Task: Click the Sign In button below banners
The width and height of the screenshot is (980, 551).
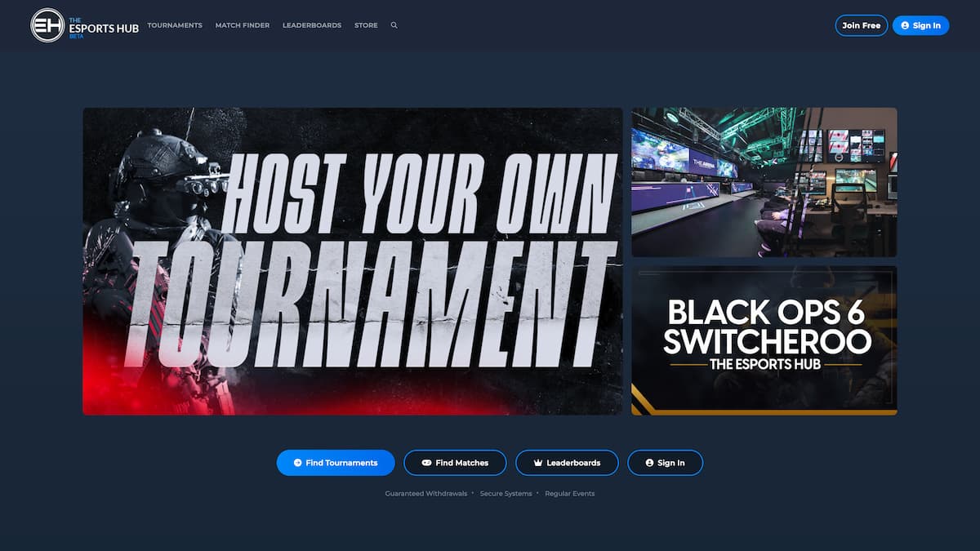Action: click(665, 463)
